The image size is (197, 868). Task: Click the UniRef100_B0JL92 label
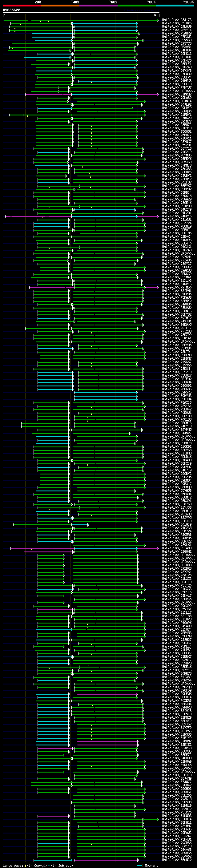click(177, 104)
